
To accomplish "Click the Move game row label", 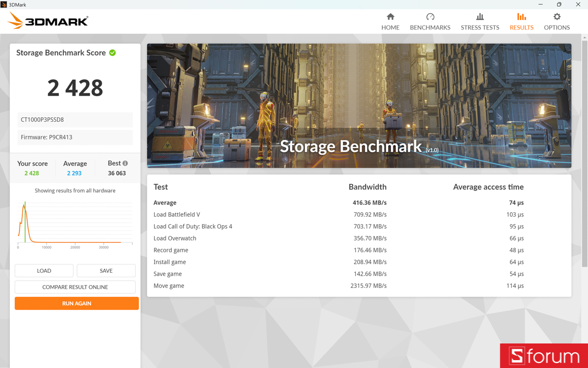I will pos(169,286).
